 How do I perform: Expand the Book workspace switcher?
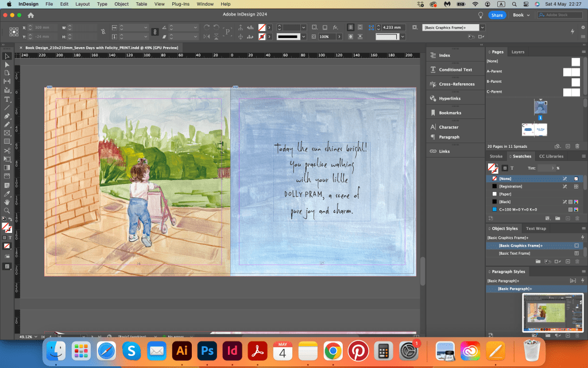point(521,15)
